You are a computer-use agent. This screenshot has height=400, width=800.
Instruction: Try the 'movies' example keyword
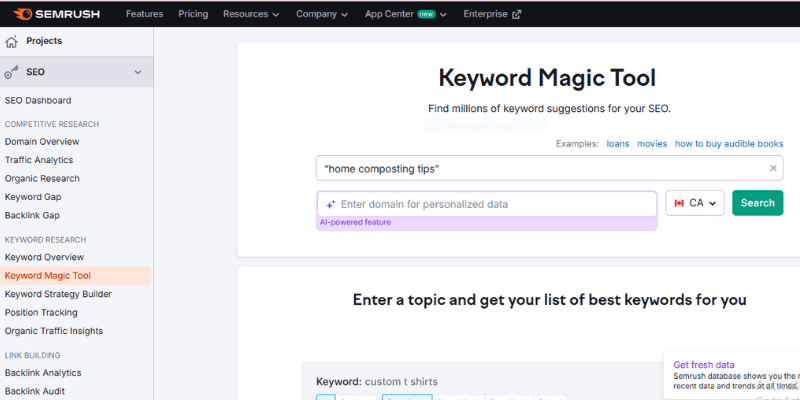click(x=652, y=144)
